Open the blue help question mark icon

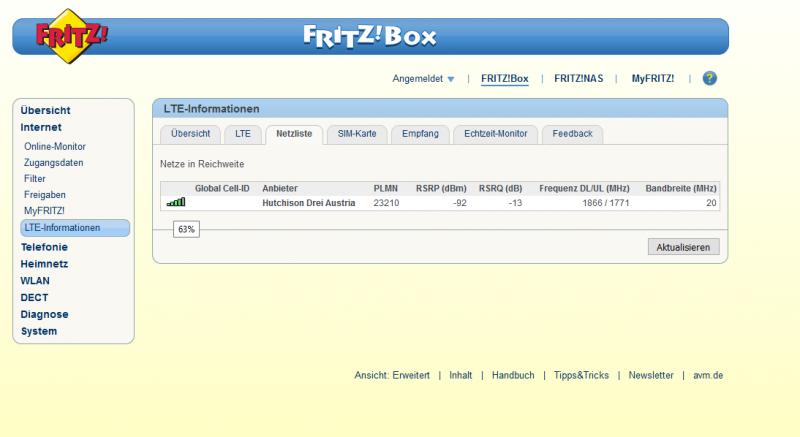pyautogui.click(x=709, y=79)
